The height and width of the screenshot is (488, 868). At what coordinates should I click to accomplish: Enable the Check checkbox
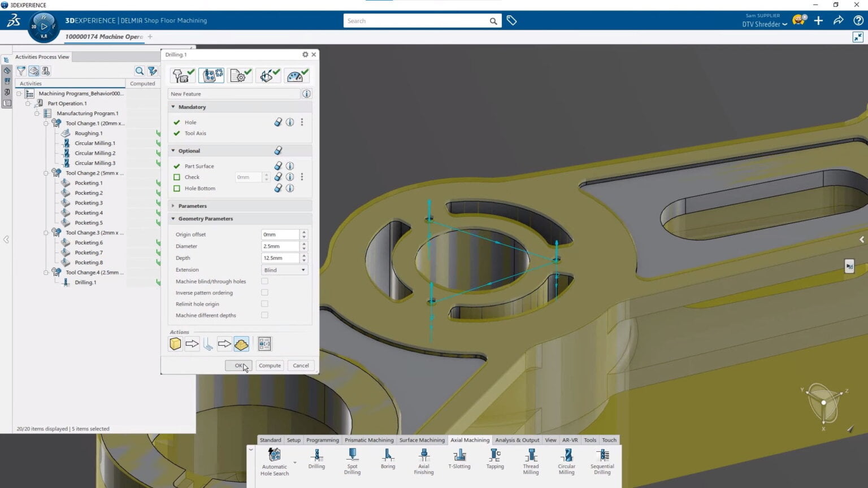(x=177, y=177)
